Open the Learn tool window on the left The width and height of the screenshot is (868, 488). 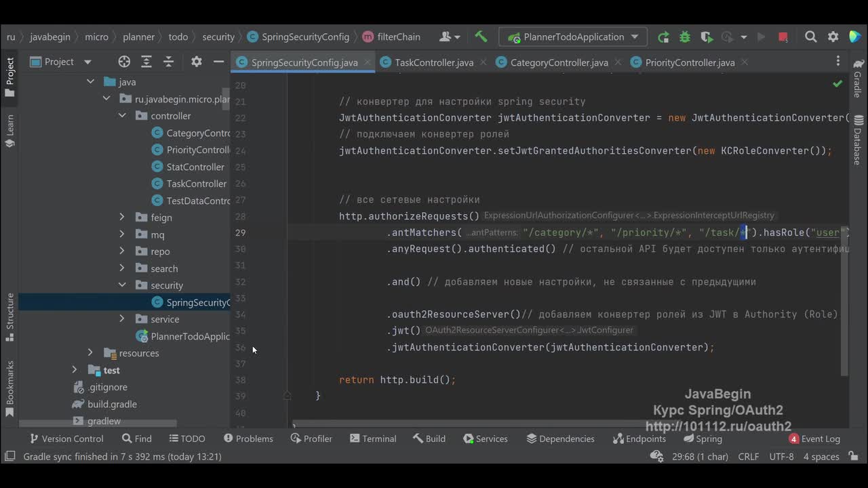pyautogui.click(x=9, y=132)
